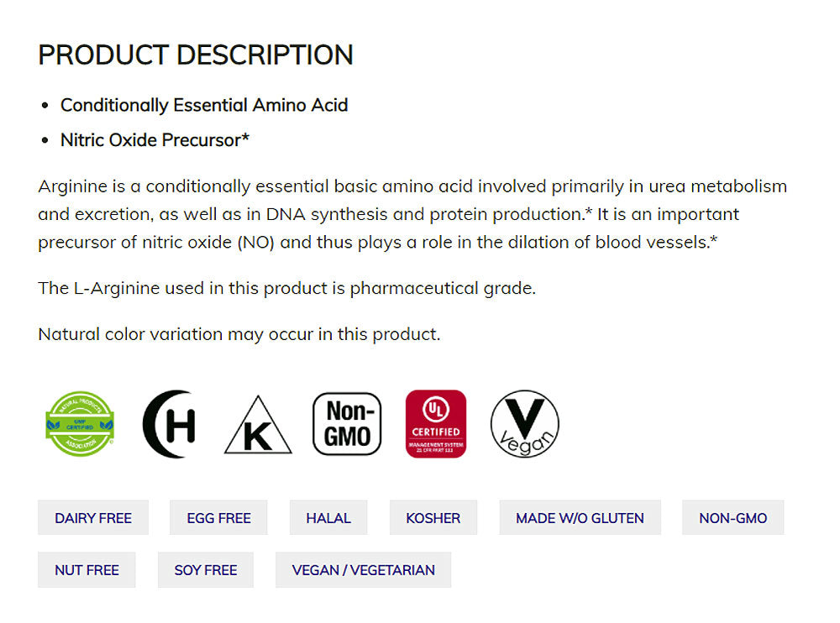Click the Conditionally Essential Amino Acid bullet
Viewport: 840px width, 623px height.
point(203,105)
